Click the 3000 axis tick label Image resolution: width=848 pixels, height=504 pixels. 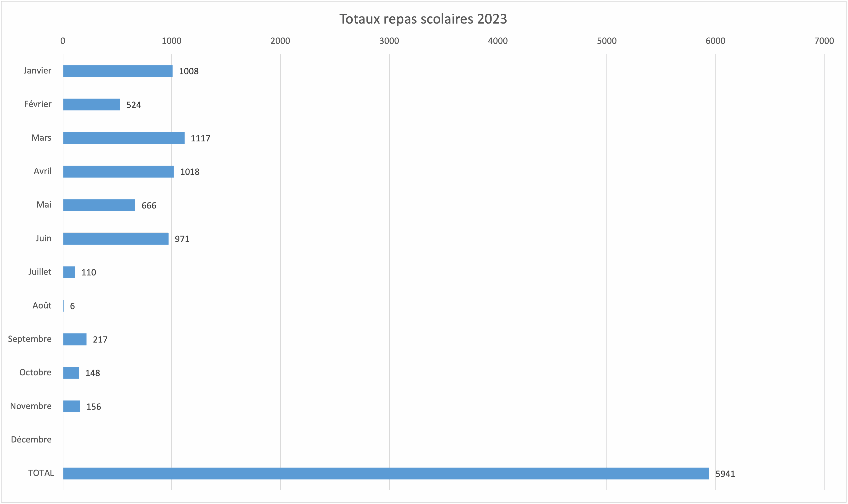point(389,41)
